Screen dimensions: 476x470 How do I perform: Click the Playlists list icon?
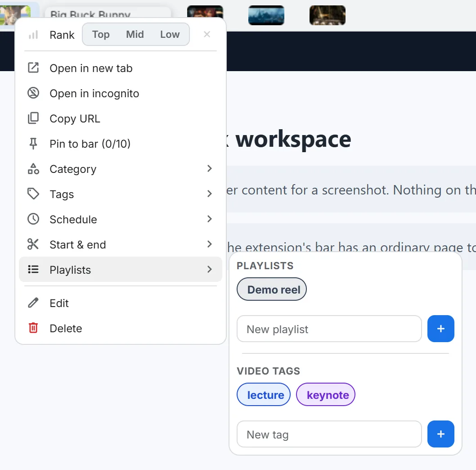(33, 270)
